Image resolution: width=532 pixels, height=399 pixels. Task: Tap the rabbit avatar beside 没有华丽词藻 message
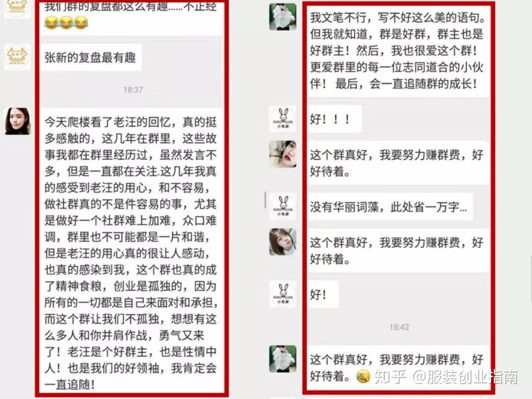click(283, 206)
